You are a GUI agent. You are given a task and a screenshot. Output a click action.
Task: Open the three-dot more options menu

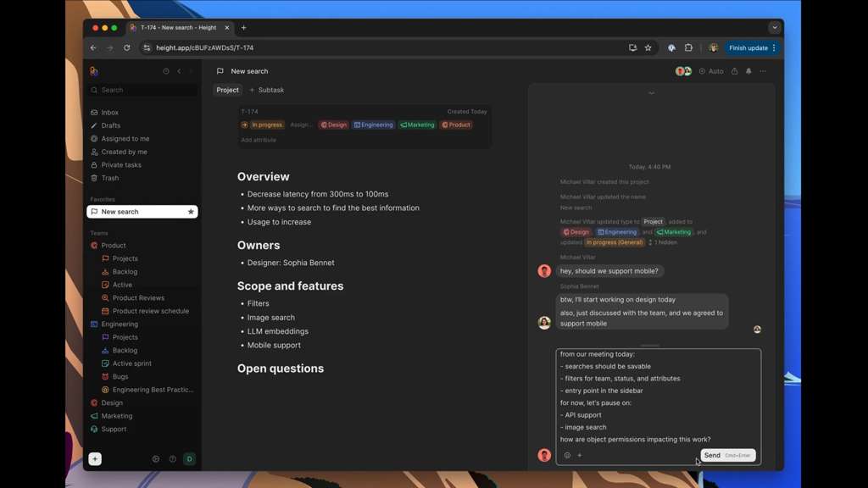point(763,71)
